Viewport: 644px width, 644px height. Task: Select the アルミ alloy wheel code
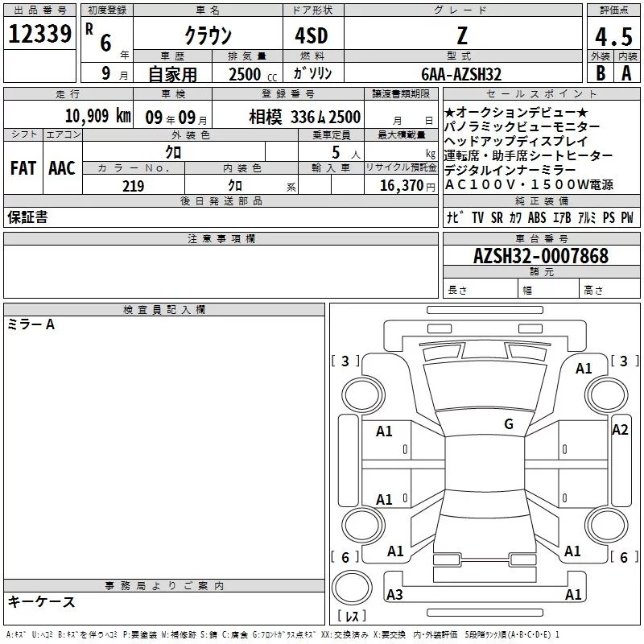tap(587, 217)
